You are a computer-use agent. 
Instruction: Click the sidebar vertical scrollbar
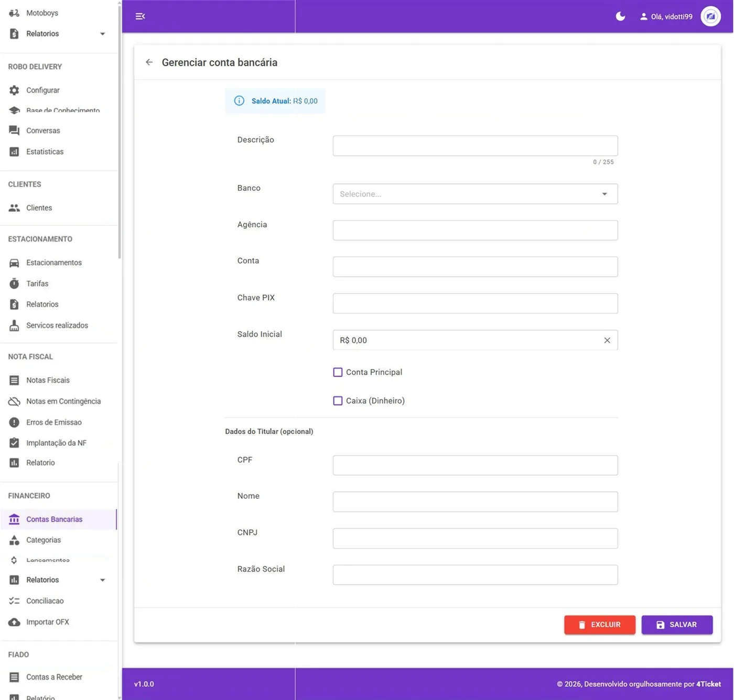click(120, 131)
